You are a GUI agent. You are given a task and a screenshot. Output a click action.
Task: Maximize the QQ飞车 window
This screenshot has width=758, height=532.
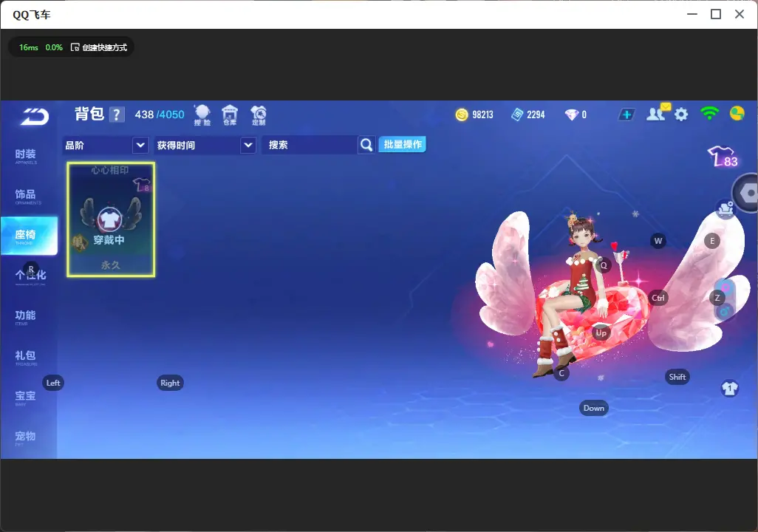[x=716, y=14]
